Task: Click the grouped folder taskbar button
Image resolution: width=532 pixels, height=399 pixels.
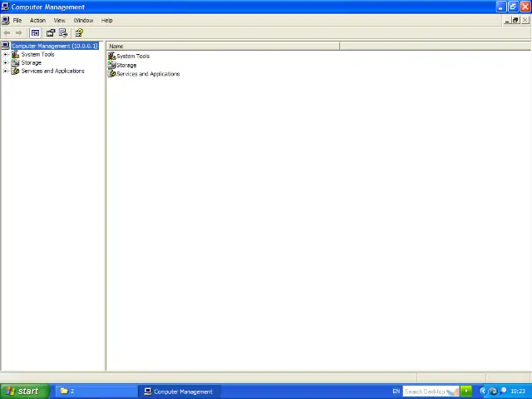Action: coord(96,392)
